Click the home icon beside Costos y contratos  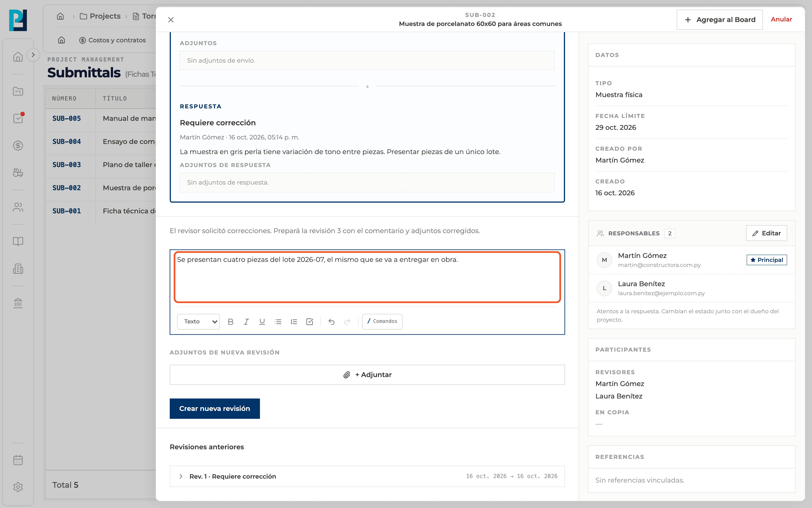[x=61, y=40]
